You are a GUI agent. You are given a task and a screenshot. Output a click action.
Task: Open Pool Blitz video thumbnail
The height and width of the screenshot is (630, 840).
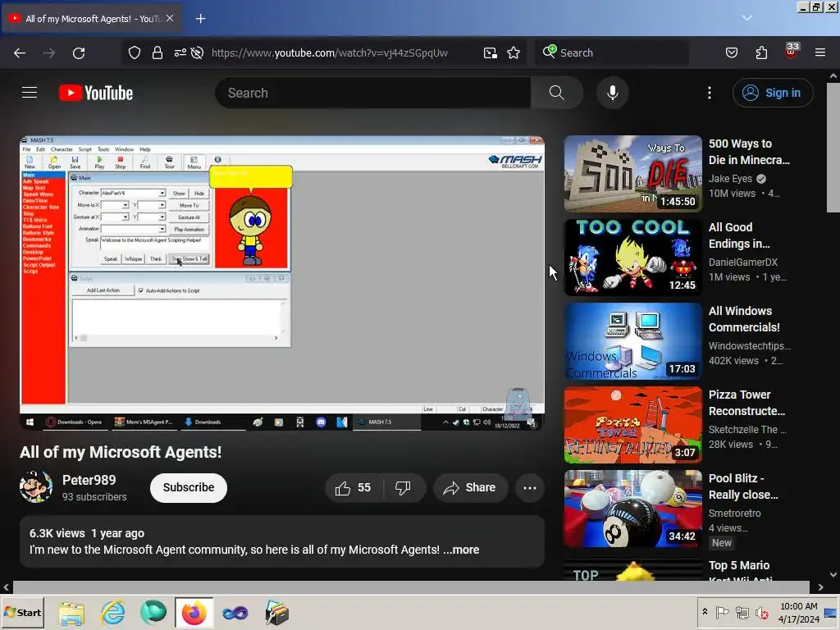tap(632, 509)
